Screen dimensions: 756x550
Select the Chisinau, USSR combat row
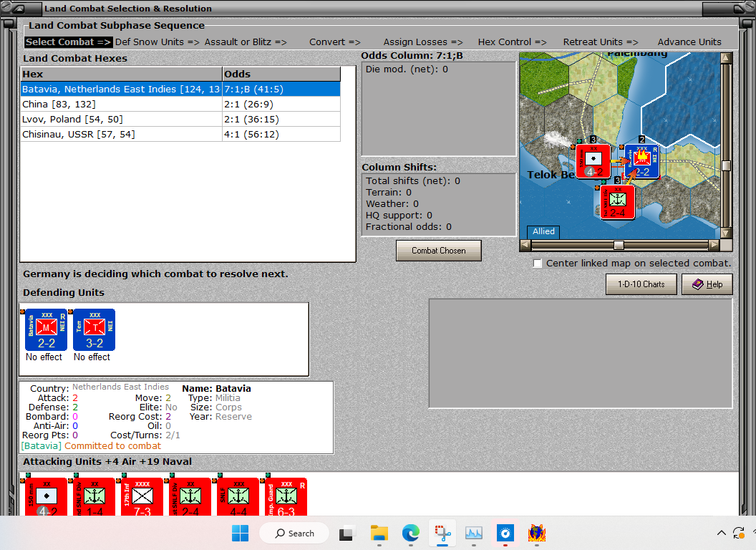point(180,134)
